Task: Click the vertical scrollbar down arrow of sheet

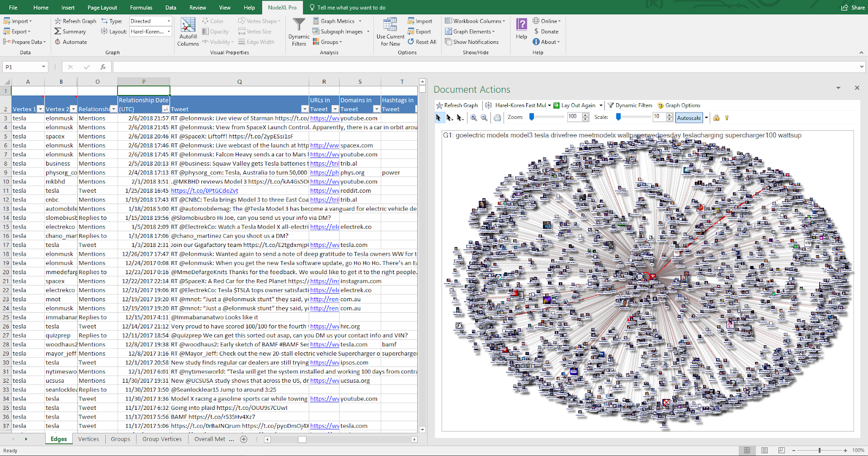Action: (422, 429)
